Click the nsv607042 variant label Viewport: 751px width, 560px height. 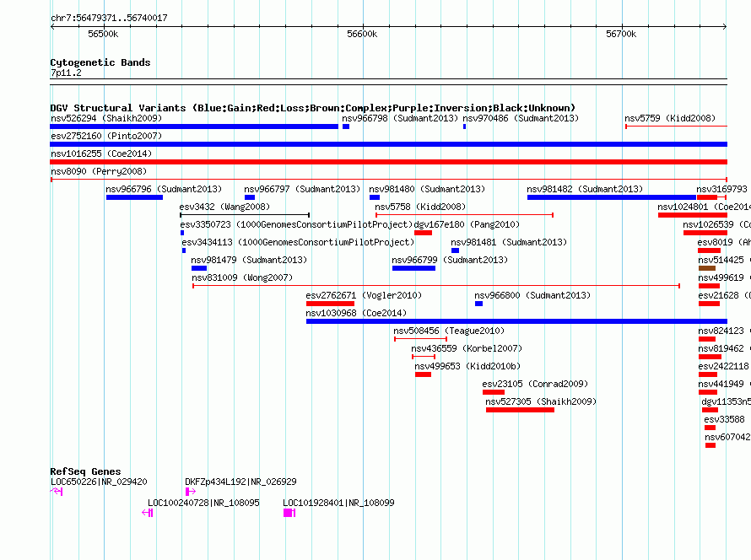(x=727, y=437)
